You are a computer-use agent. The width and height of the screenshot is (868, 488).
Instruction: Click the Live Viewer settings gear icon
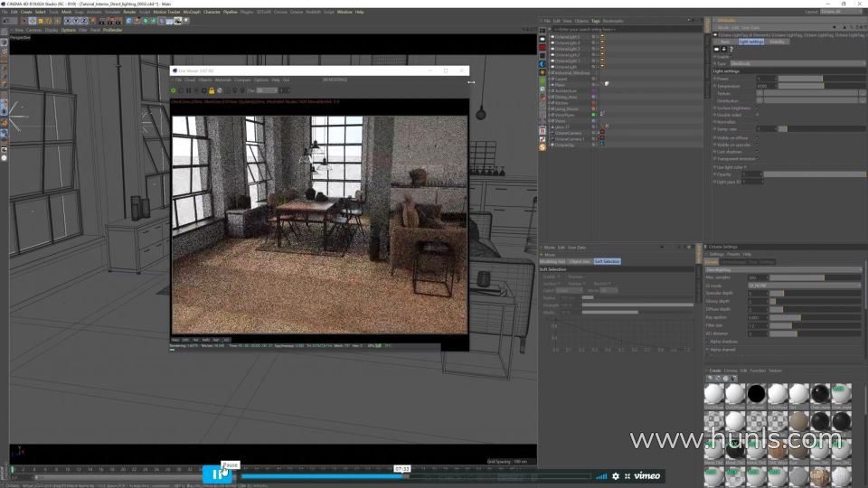coord(174,90)
